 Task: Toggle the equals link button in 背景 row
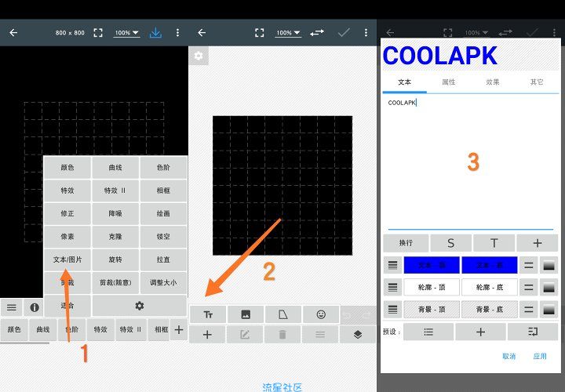point(529,309)
